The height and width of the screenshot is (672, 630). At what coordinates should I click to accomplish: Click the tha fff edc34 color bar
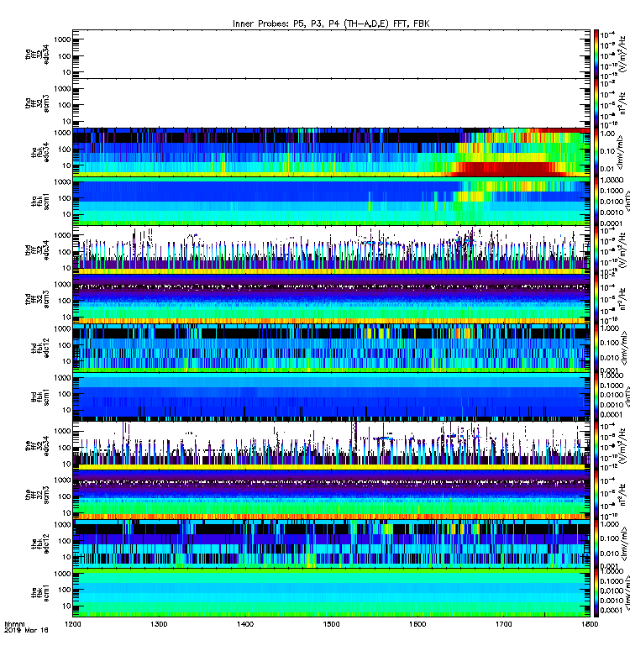coord(596,54)
